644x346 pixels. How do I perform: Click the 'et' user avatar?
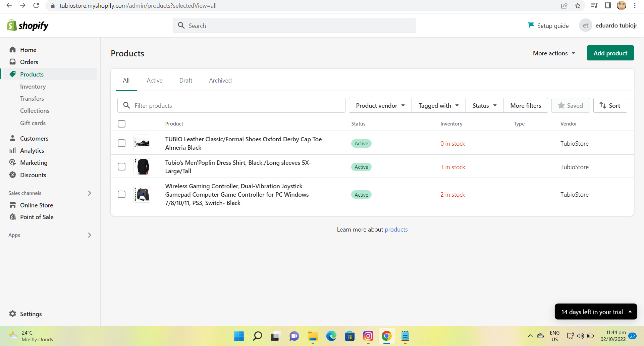[586, 26]
